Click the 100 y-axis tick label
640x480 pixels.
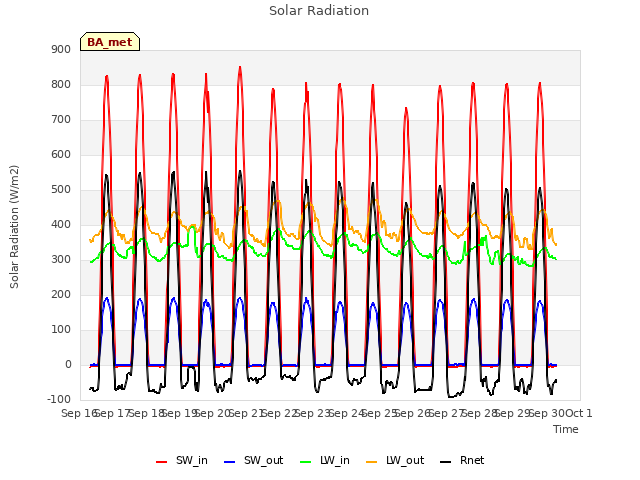[61, 330]
